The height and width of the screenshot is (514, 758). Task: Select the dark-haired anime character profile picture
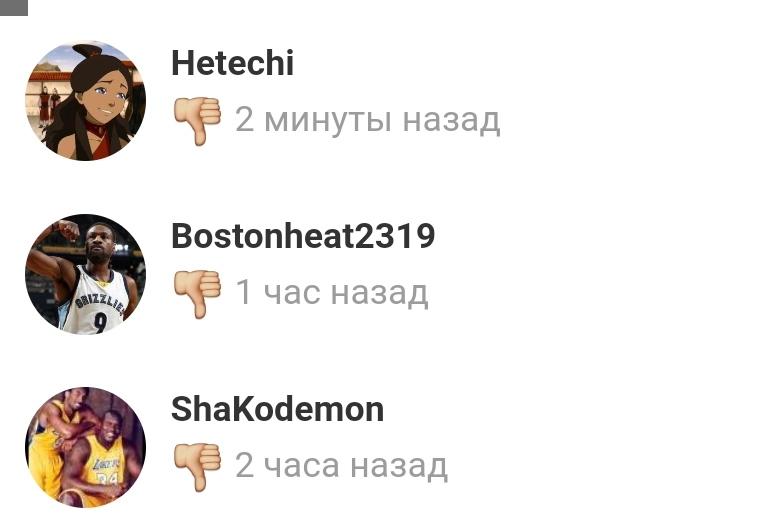click(86, 101)
